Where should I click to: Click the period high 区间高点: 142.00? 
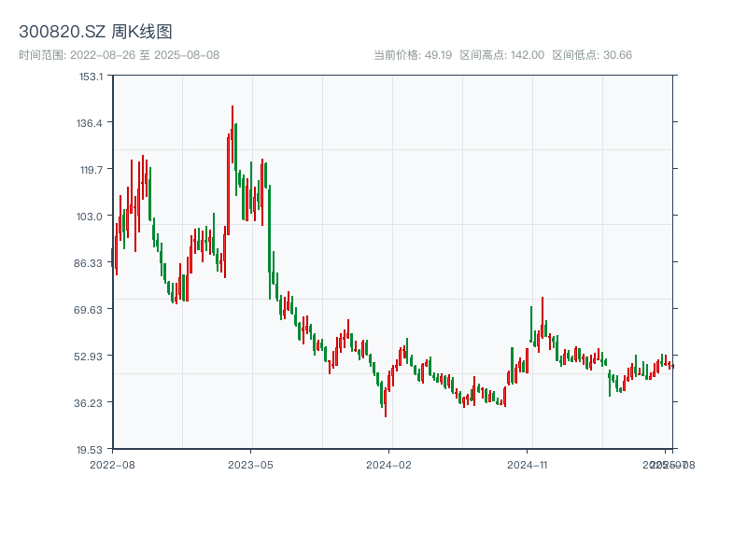[x=501, y=55]
